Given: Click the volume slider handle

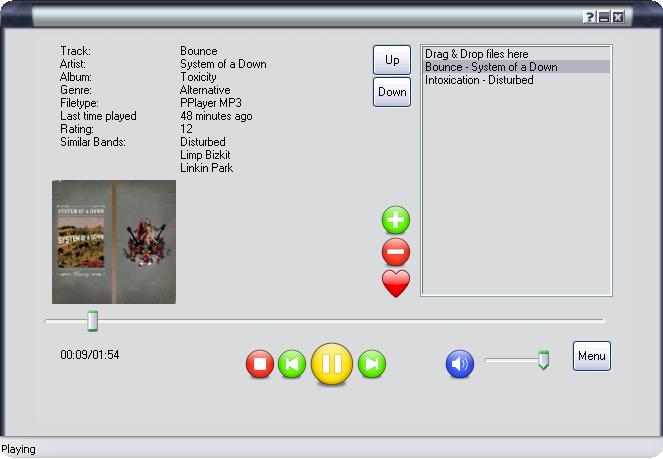Looking at the screenshot, I should point(543,360).
